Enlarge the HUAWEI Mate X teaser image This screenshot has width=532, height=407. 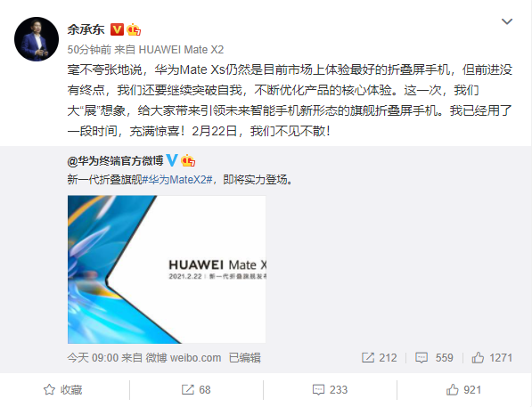(167, 269)
